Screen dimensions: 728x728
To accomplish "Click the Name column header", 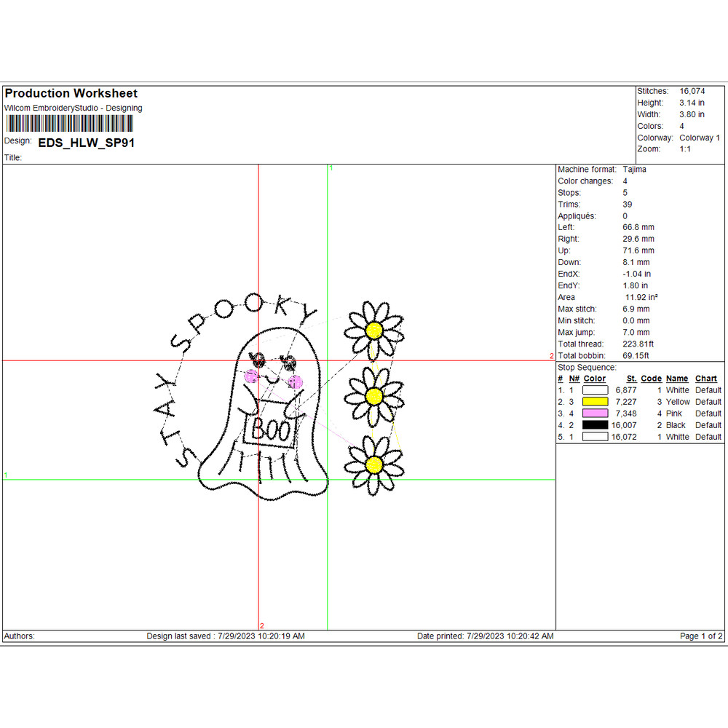I will coord(676,379).
